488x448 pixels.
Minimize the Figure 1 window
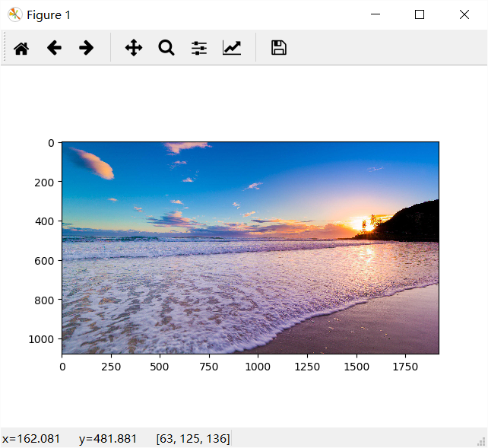click(376, 14)
